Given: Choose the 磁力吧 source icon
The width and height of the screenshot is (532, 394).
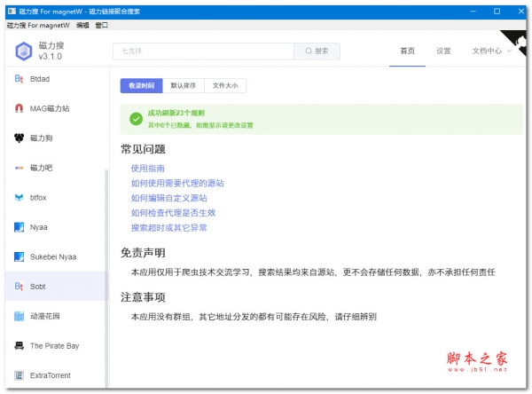Looking at the screenshot, I should pyautogui.click(x=19, y=168).
